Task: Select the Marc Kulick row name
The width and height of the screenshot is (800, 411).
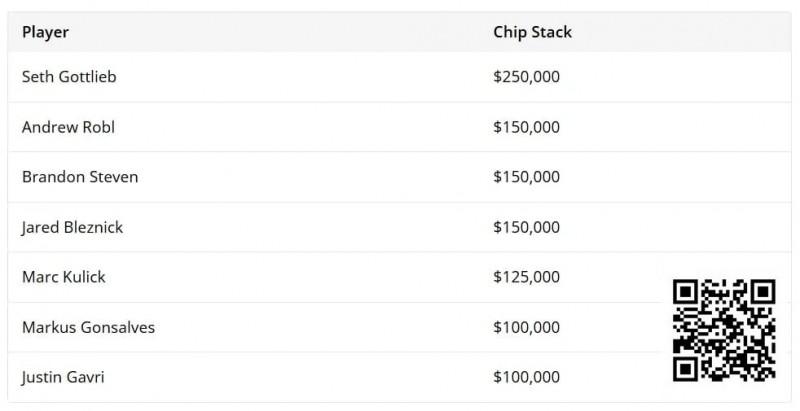Action: tap(63, 277)
